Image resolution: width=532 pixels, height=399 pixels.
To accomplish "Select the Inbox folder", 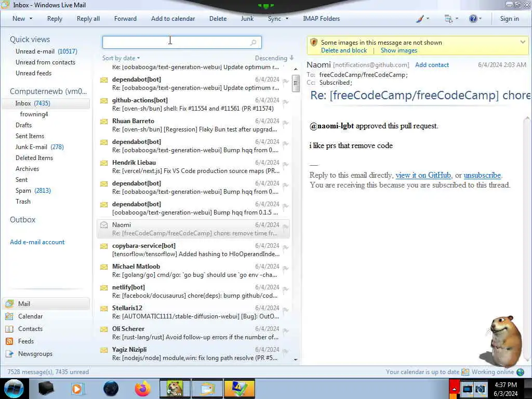I will point(46,103).
